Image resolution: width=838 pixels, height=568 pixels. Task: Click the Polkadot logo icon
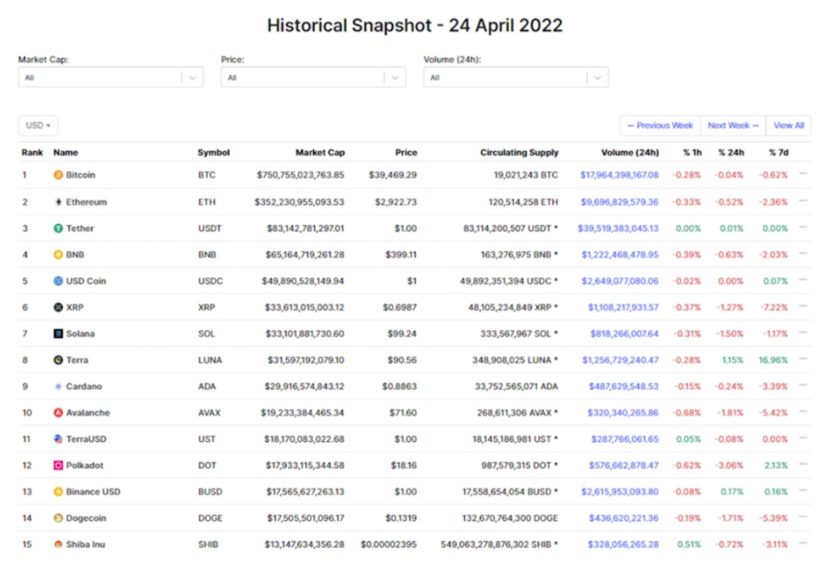pos(58,465)
